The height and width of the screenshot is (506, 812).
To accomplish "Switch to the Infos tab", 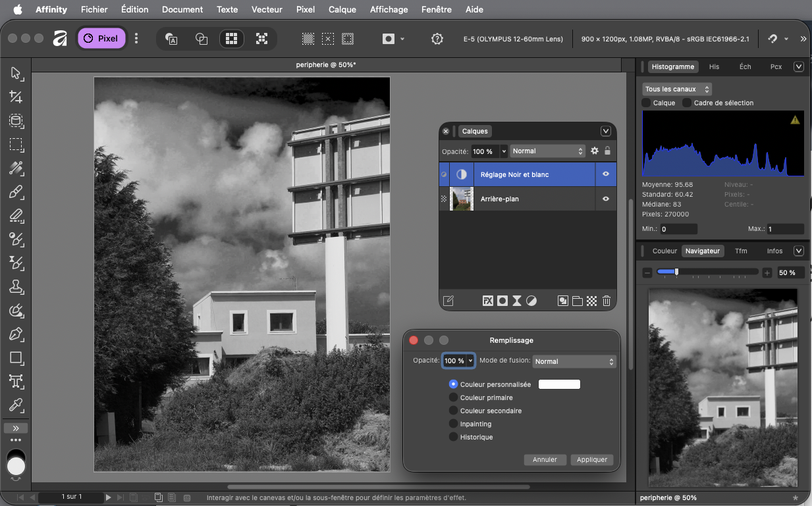I will click(x=774, y=251).
